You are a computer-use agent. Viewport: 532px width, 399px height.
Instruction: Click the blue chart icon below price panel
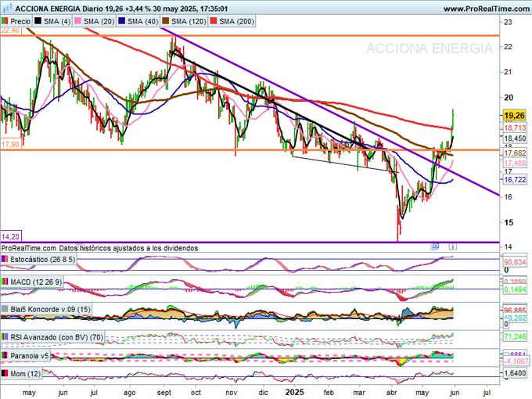435,246
